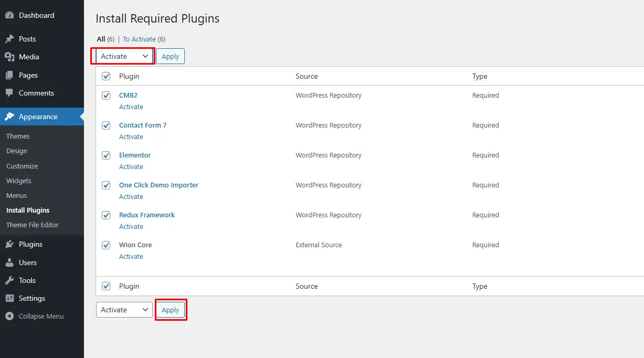Uncheck the Redux Framework checkbox

coord(106,215)
